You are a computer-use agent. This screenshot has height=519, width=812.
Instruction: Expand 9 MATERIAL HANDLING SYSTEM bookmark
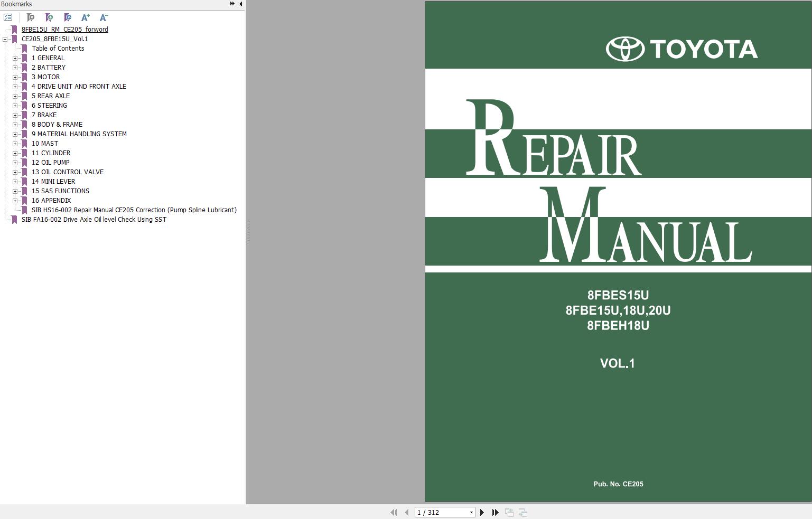(15, 134)
